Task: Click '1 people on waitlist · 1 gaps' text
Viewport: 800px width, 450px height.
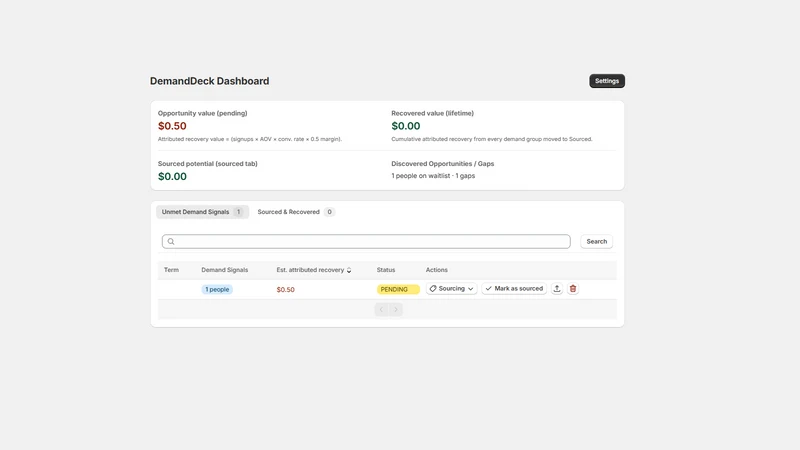Action: (433, 176)
